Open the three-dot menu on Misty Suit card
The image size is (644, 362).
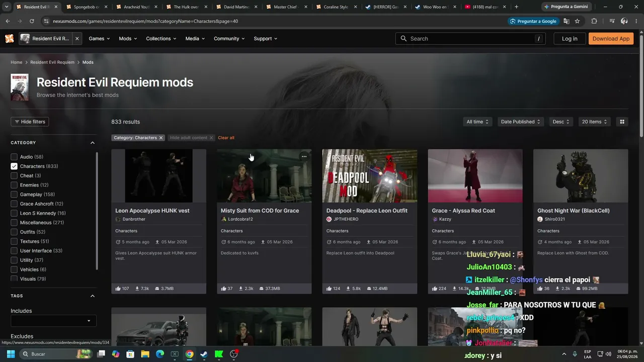tap(304, 156)
